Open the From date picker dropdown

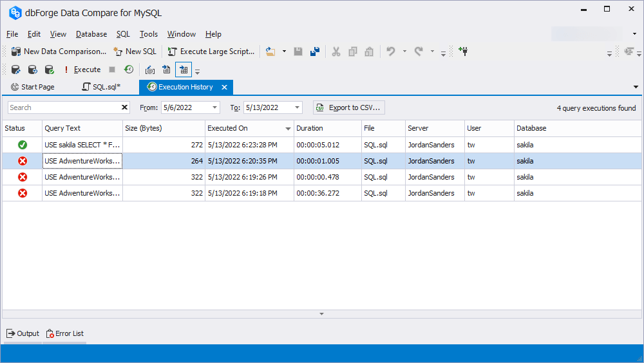[x=214, y=107]
